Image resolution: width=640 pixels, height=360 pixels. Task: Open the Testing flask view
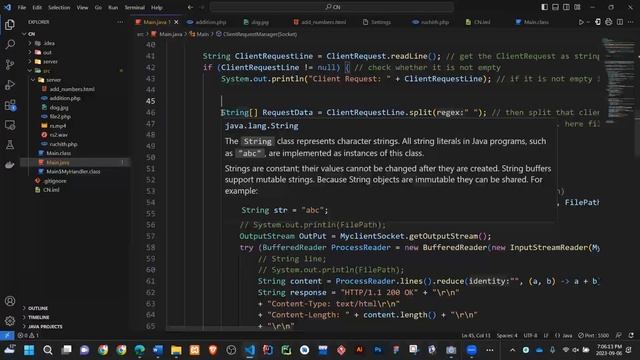[x=10, y=145]
